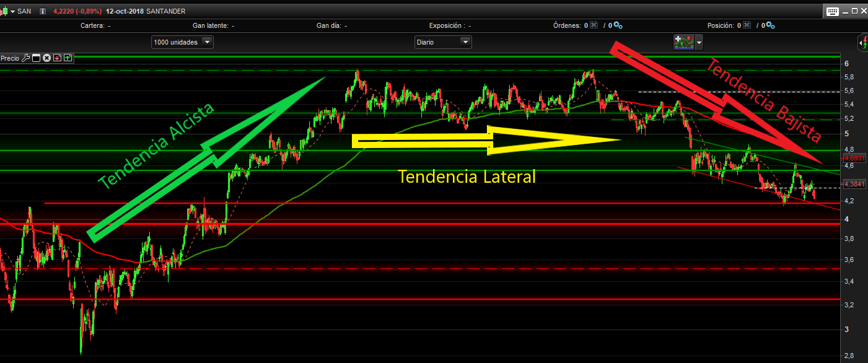
Task: Open Precio settings with the wrench icon
Action: (x=25, y=58)
